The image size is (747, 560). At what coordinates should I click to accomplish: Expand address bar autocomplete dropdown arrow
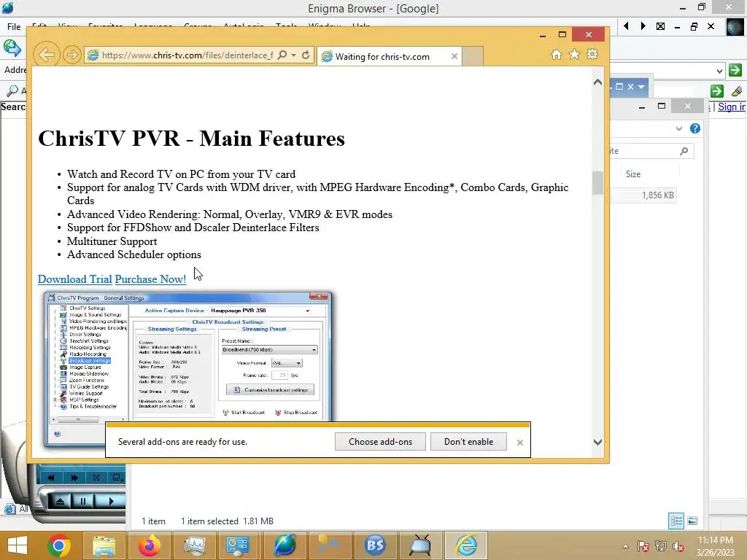293,55
